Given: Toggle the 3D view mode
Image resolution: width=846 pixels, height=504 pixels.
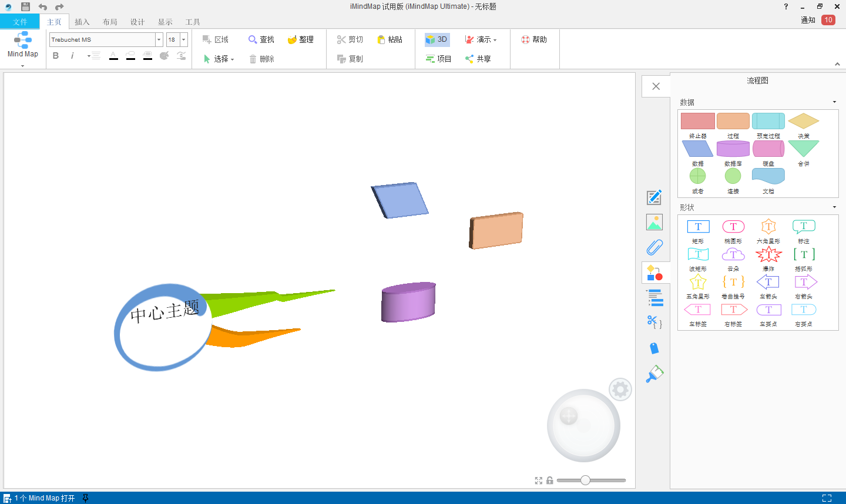Looking at the screenshot, I should tap(437, 39).
